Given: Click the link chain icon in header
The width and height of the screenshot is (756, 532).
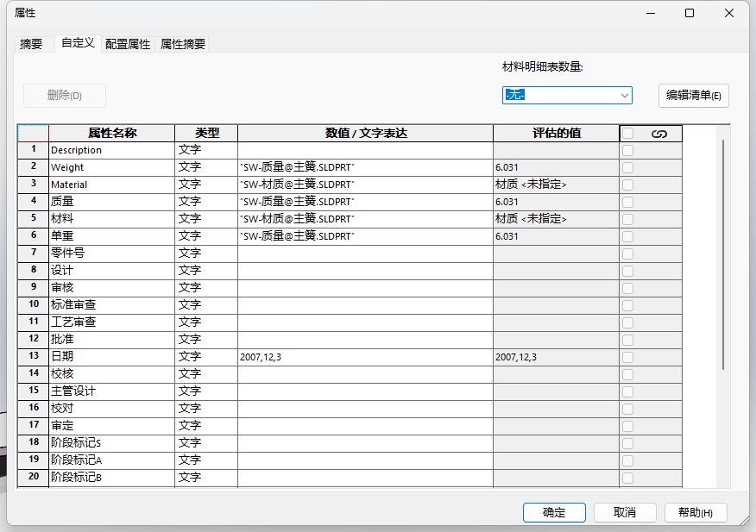Looking at the screenshot, I should coord(659,134).
